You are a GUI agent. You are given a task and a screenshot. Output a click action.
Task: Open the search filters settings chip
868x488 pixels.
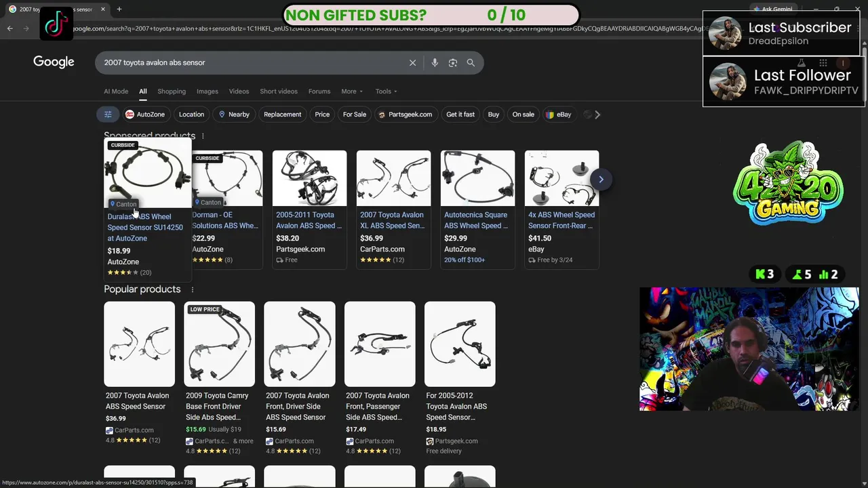click(x=108, y=115)
